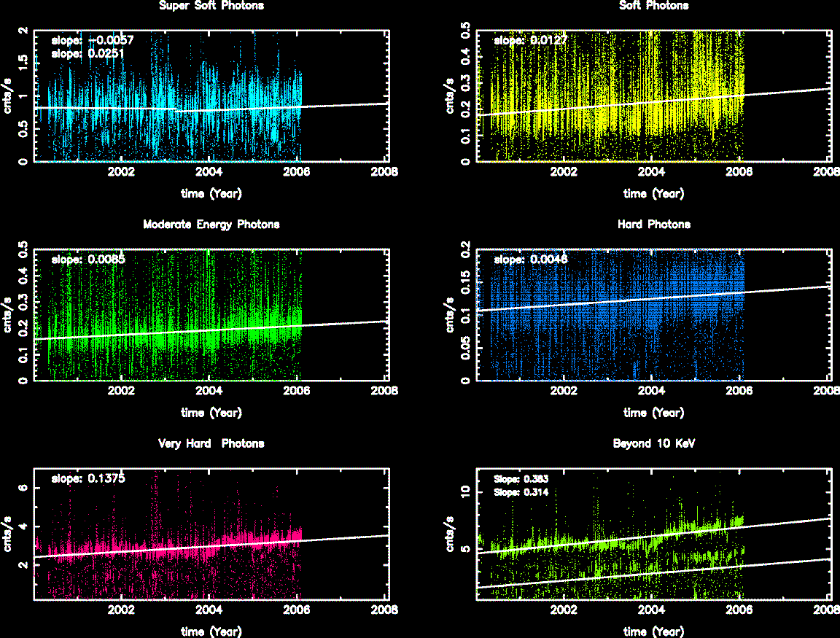Click time (Year) label under Beyond 10 KeV

pos(653,631)
